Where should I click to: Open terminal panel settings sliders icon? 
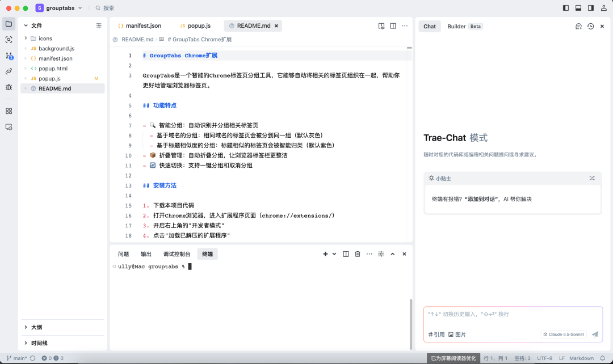coord(381,254)
